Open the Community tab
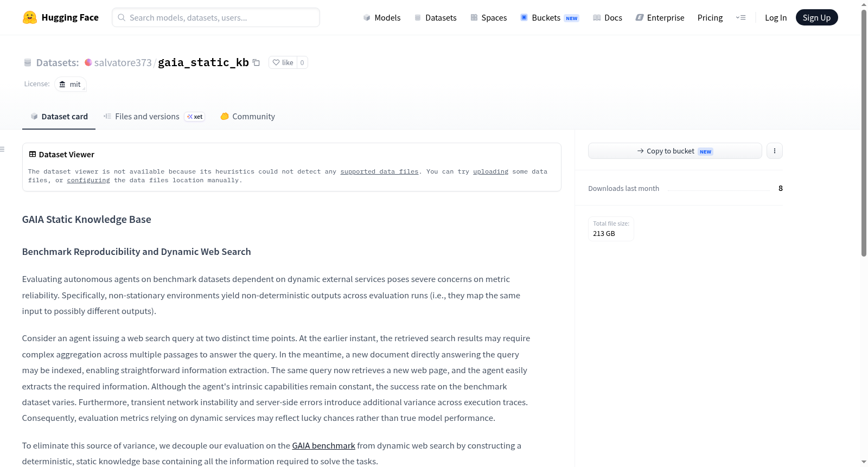This screenshot has height=467, width=868. click(247, 117)
